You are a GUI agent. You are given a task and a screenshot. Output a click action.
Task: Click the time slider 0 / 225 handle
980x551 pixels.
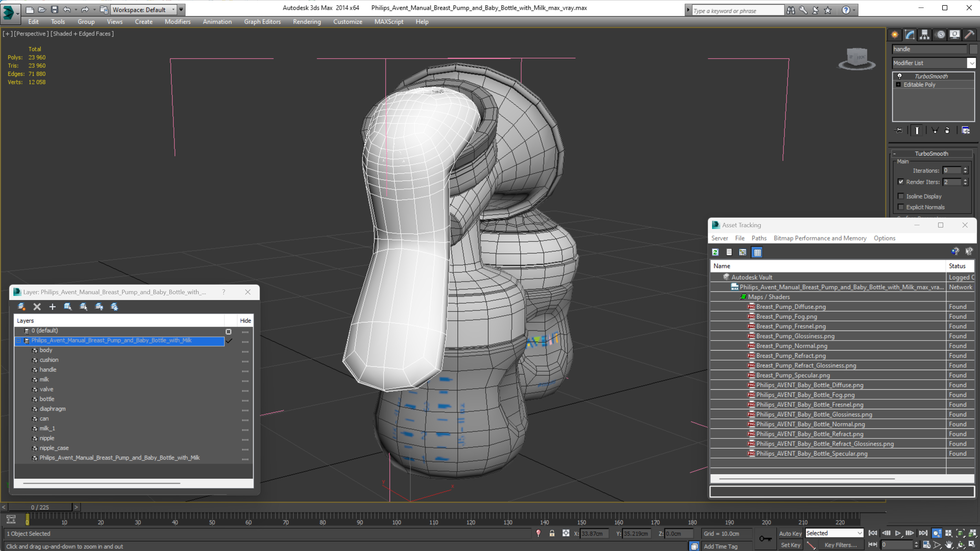click(40, 507)
